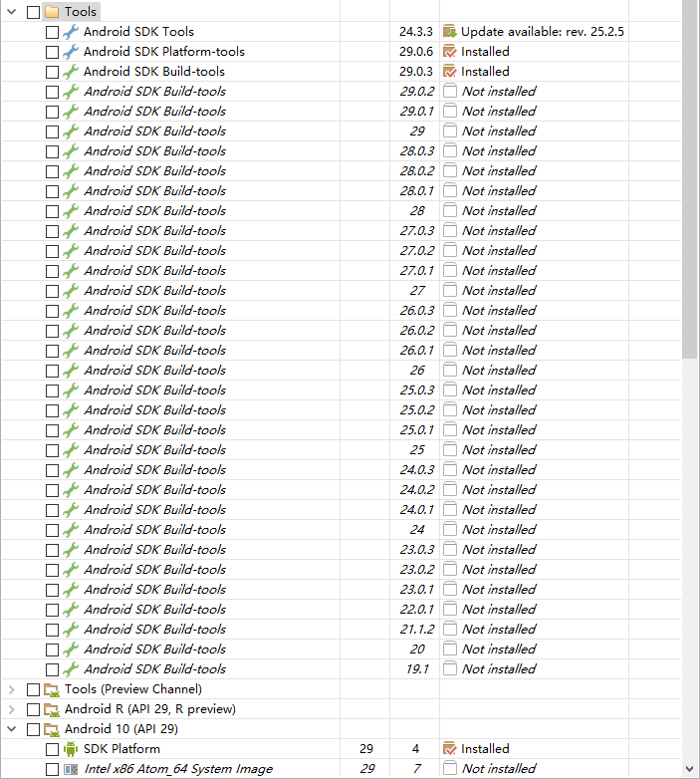Click the installed status icon for SDK Platform
This screenshot has width=700, height=779.
coord(450,749)
